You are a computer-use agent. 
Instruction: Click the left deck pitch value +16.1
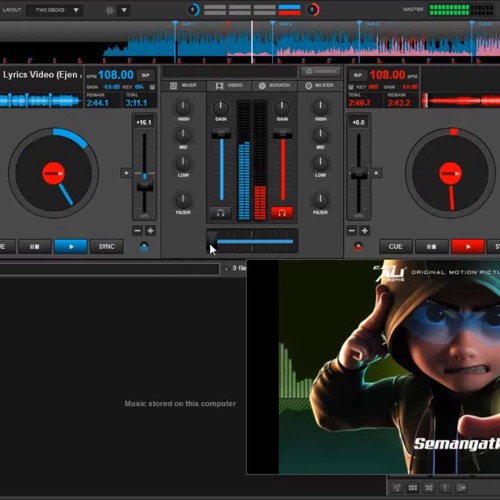tap(144, 123)
